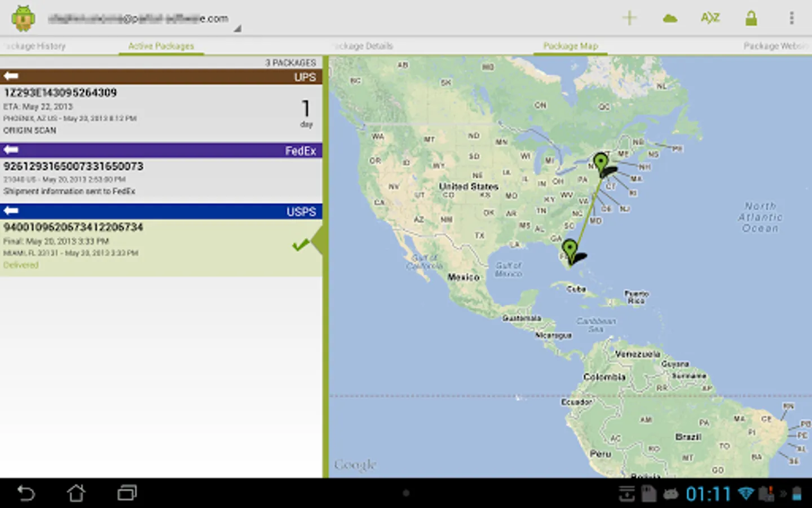
Task: Click the green "Delivered" status text
Action: coord(21,265)
